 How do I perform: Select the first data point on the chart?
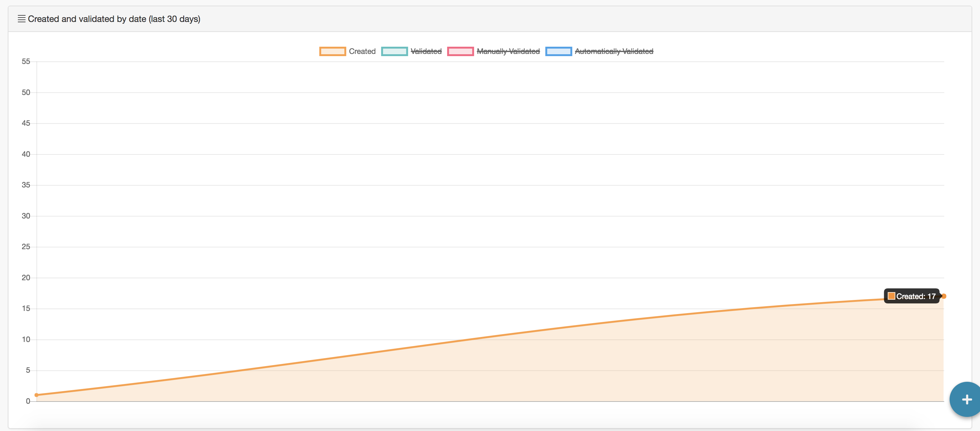(37, 395)
